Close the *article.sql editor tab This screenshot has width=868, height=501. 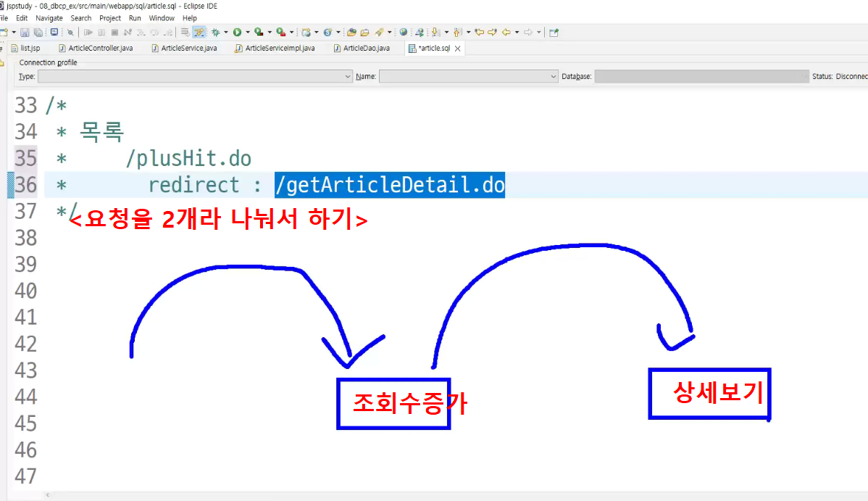point(458,49)
